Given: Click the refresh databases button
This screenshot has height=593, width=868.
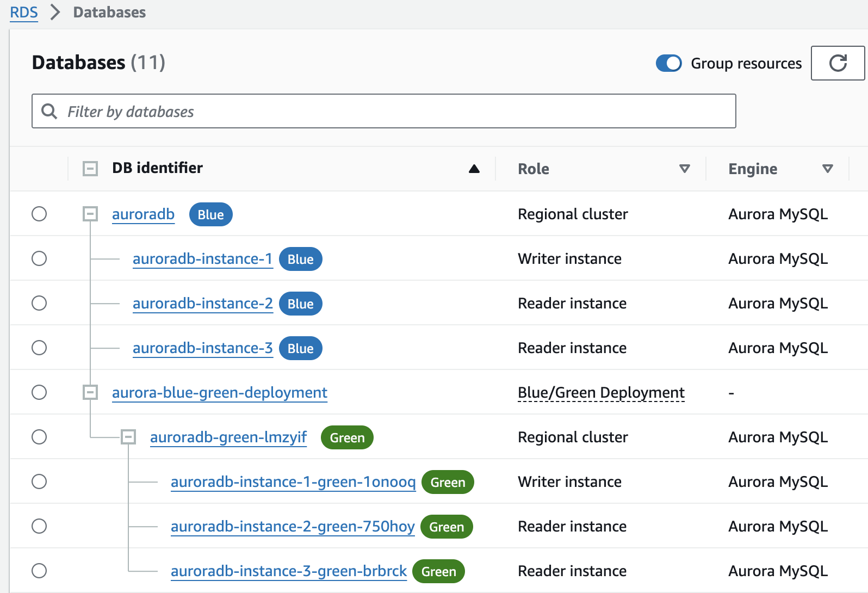Looking at the screenshot, I should point(838,63).
